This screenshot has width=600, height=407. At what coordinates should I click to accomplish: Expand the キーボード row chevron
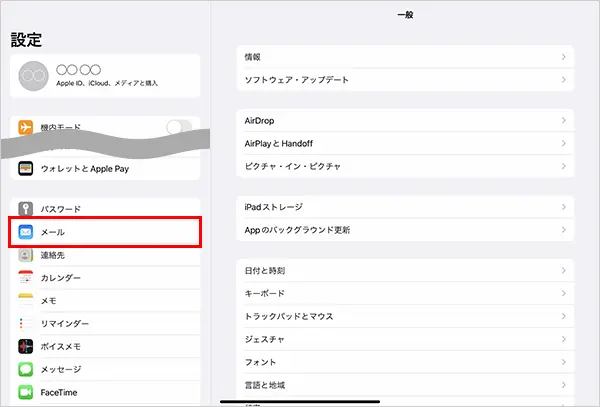coord(564,293)
